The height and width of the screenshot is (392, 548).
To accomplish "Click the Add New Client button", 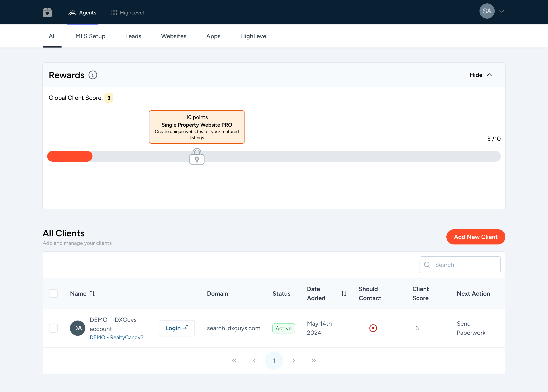I will (x=475, y=237).
